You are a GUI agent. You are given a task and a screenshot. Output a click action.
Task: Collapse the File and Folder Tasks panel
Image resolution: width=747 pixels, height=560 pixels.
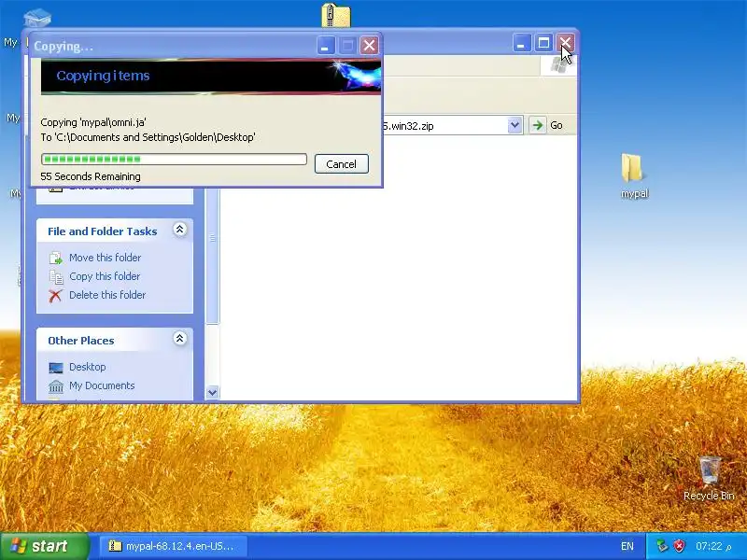click(x=179, y=230)
